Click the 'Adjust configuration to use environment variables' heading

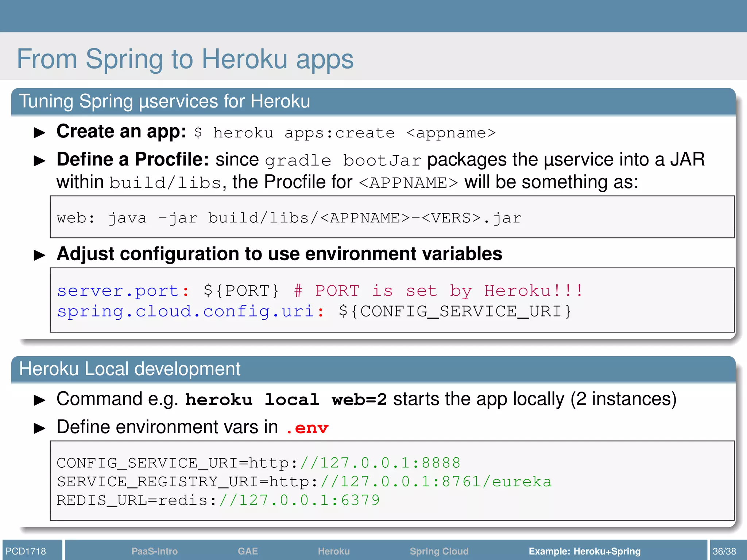tap(279, 254)
